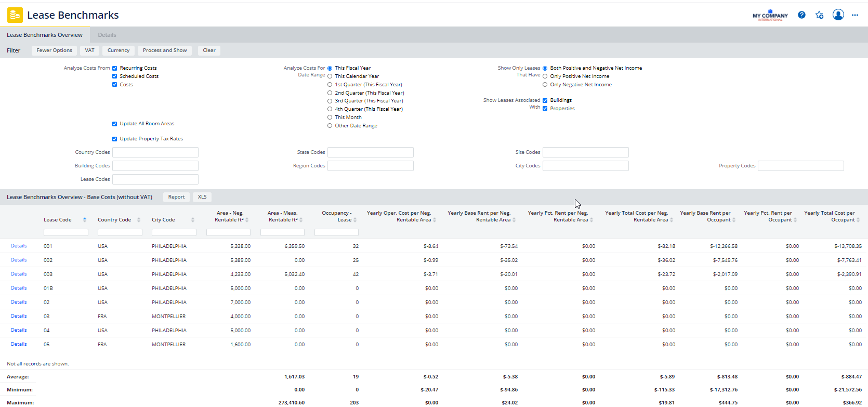Click the My Company International logo
Screen dimensions: 868x407
(x=770, y=16)
